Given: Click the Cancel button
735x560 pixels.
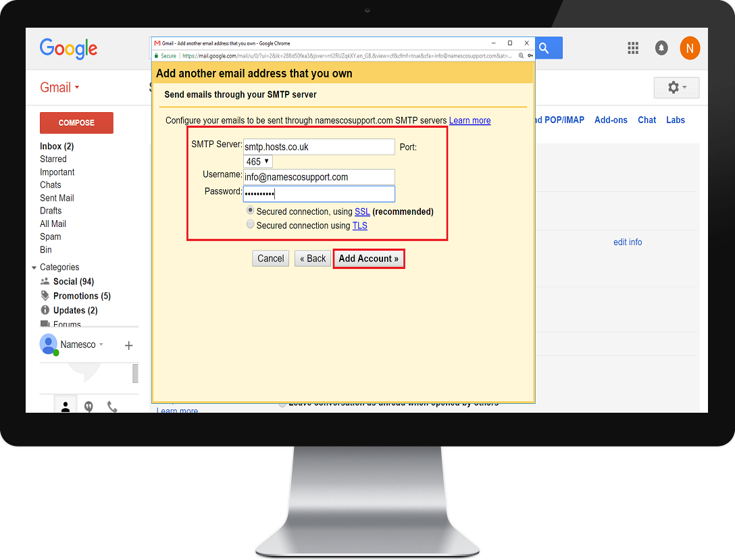Looking at the screenshot, I should coord(270,258).
